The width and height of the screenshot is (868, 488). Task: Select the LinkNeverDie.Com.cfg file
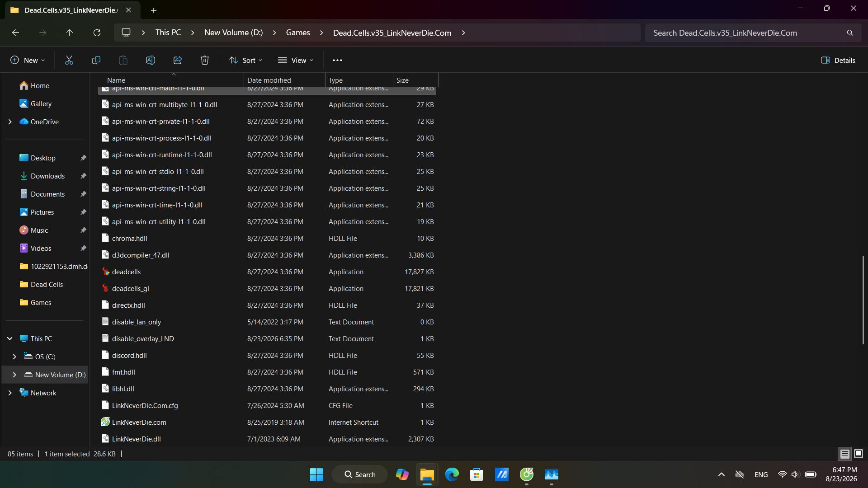click(x=268, y=405)
